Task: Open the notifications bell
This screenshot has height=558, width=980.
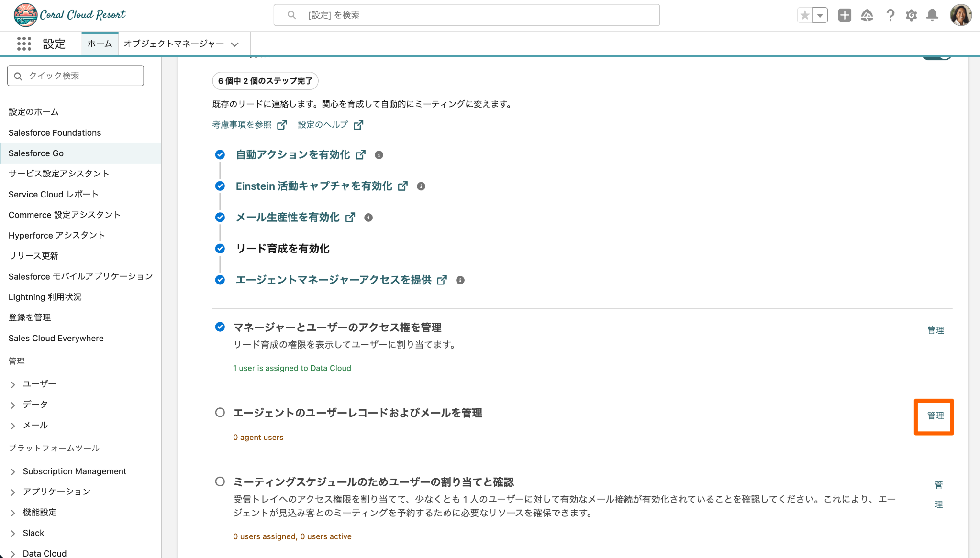Action: pos(932,15)
